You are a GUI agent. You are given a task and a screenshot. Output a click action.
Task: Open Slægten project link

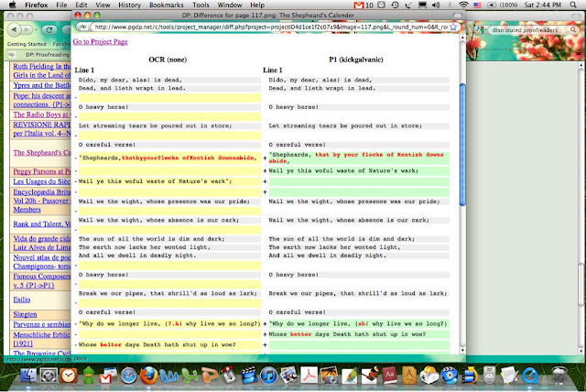click(x=25, y=314)
